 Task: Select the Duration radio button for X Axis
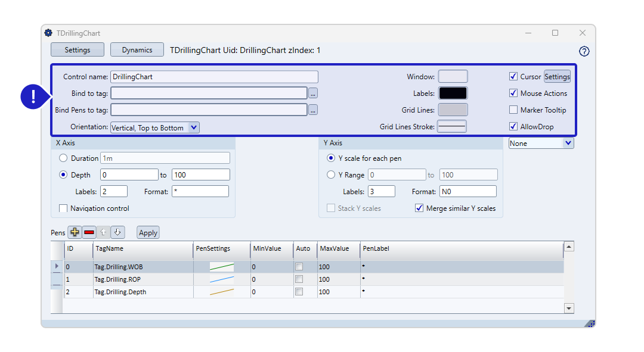(x=63, y=158)
